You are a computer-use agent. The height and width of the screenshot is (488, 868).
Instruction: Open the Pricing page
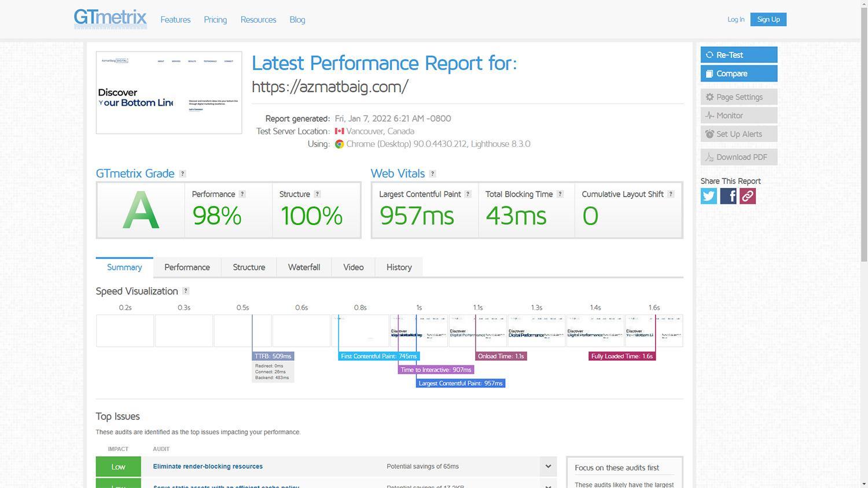(215, 20)
